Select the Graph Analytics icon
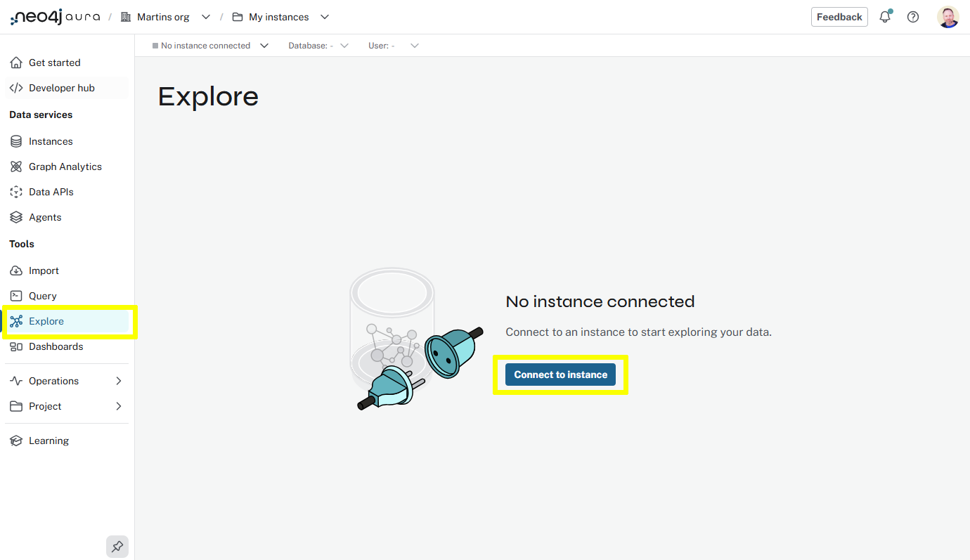 click(x=16, y=167)
